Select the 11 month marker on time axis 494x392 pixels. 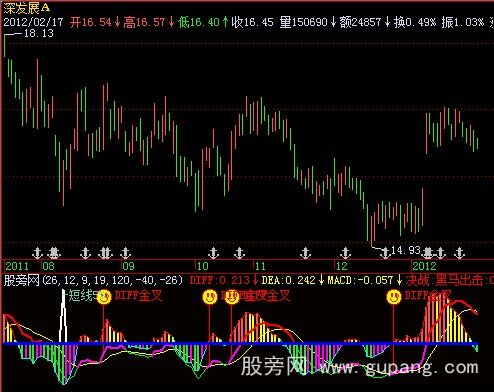(x=260, y=266)
